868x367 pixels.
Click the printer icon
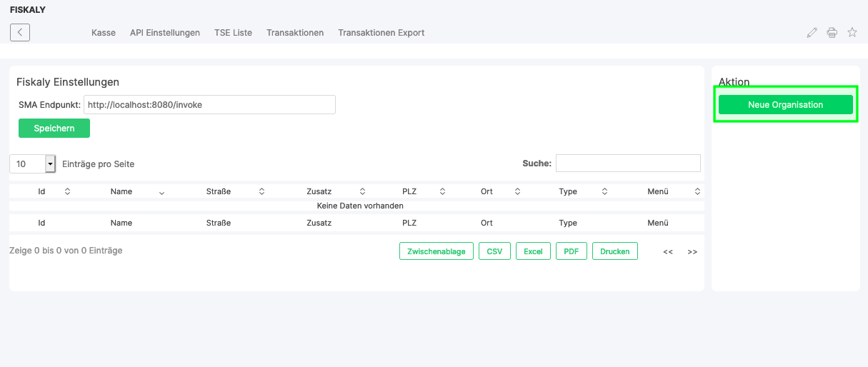[x=832, y=32]
